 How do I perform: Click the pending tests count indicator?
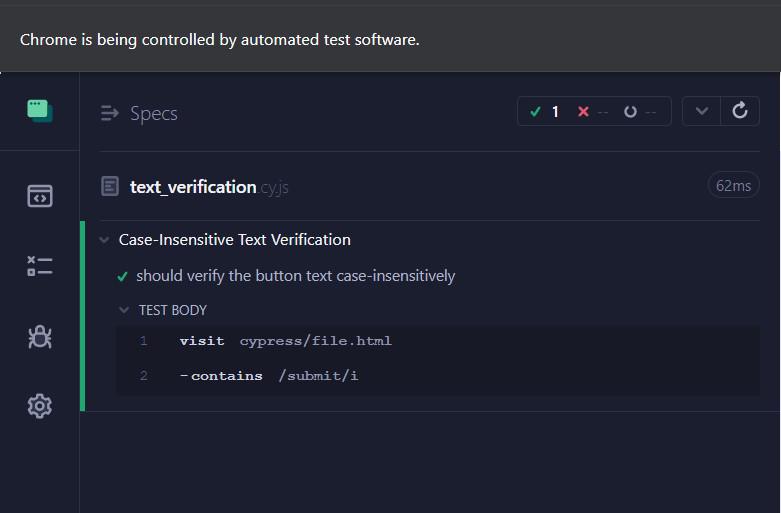click(640, 111)
